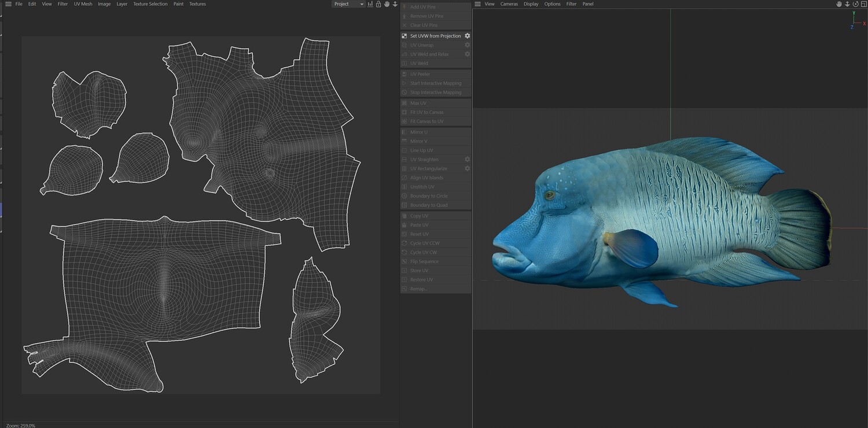Open the Paint menu
Image resolution: width=868 pixels, height=428 pixels.
(x=178, y=4)
